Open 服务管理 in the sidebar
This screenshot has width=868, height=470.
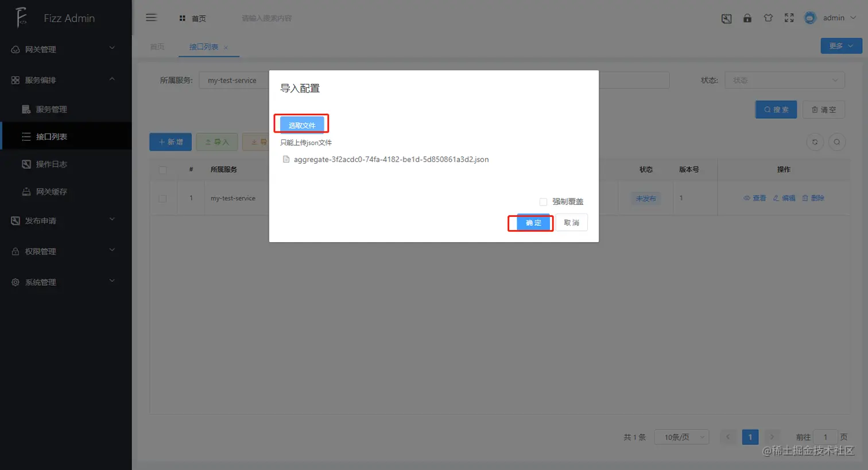click(66, 109)
